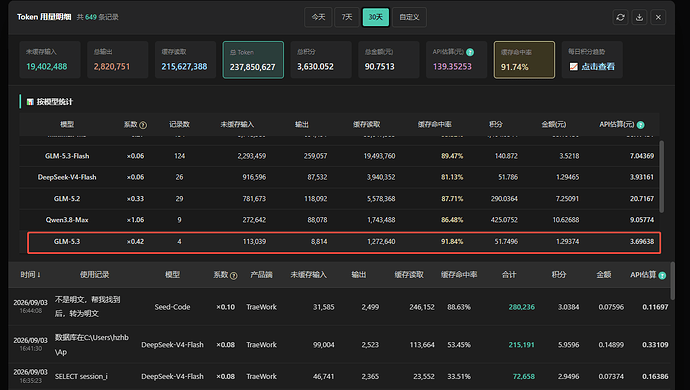Click the Qwen3.8-Max model row name
The image size is (690, 390).
coord(67,220)
